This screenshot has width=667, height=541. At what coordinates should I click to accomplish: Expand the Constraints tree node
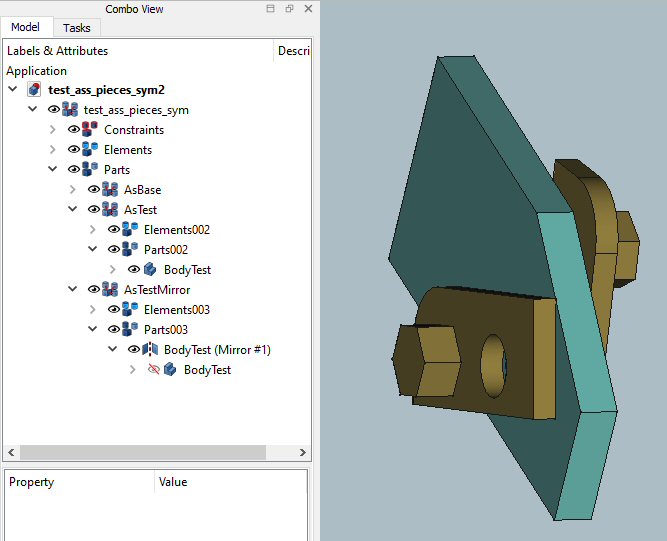pyautogui.click(x=53, y=130)
